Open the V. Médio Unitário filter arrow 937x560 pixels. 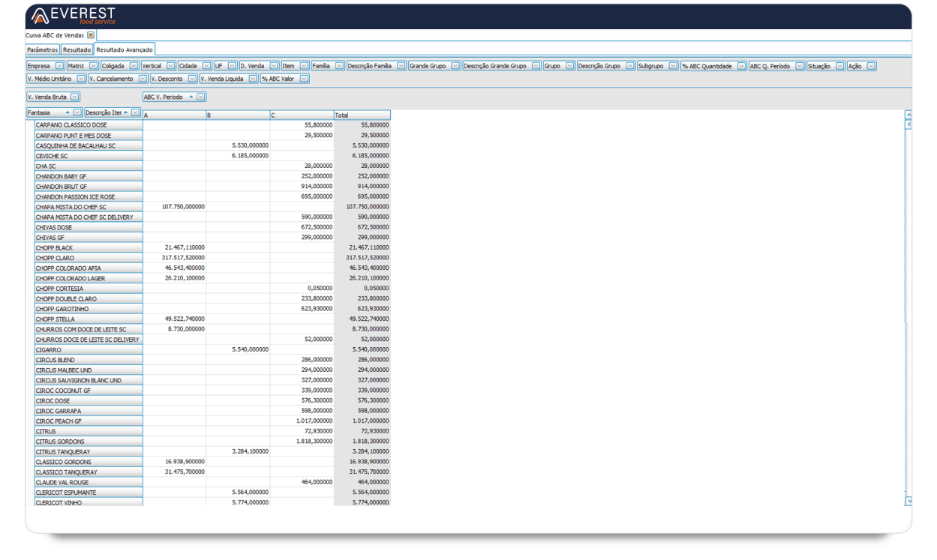[81, 79]
